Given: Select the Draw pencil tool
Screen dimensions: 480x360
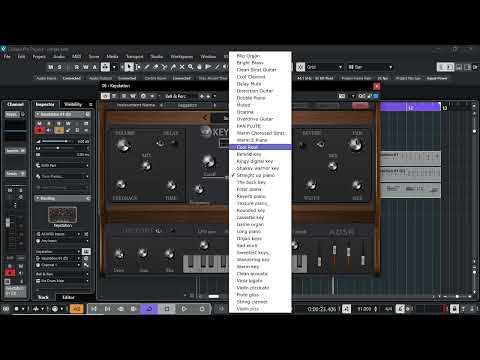Looking at the screenshot, I should pos(147,67).
